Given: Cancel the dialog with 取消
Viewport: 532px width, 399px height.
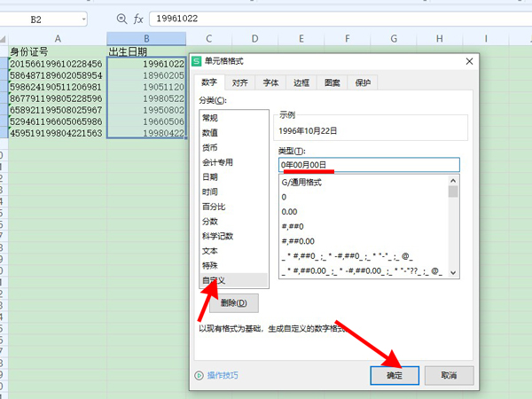Looking at the screenshot, I should tap(448, 376).
